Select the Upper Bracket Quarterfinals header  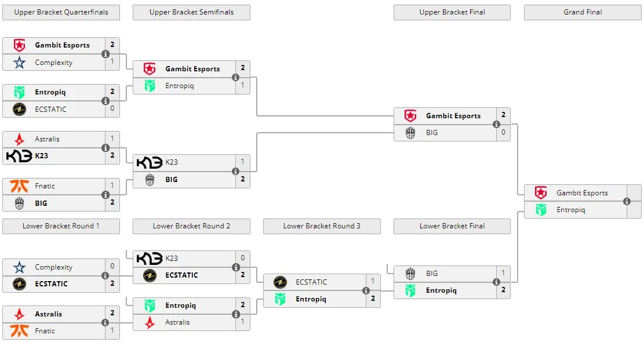coord(61,12)
